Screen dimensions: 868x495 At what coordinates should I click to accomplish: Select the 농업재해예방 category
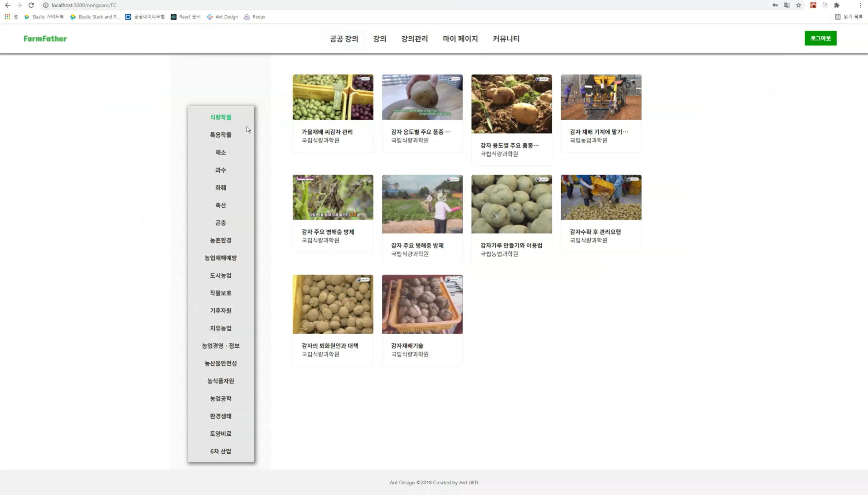[x=221, y=258]
